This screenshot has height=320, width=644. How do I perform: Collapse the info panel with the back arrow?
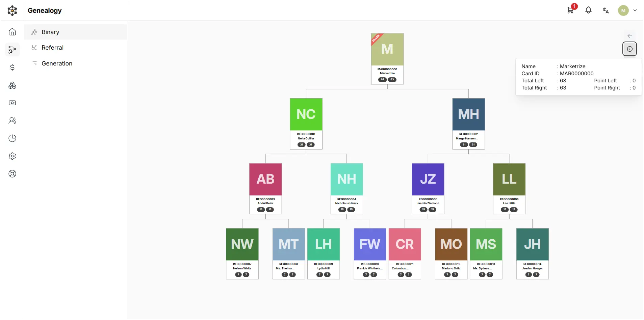pos(629,36)
